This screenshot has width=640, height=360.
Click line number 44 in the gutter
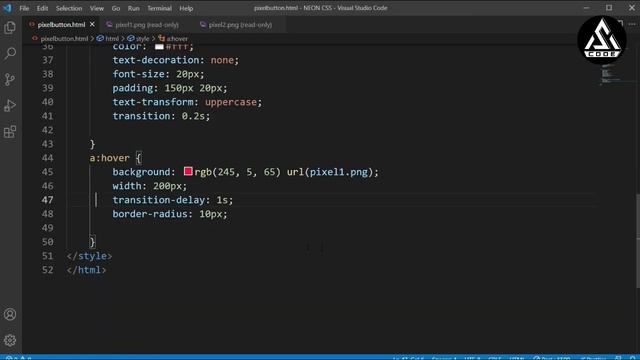[48, 158]
